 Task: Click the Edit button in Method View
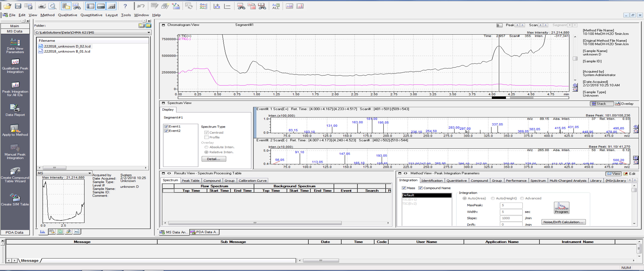(x=630, y=174)
